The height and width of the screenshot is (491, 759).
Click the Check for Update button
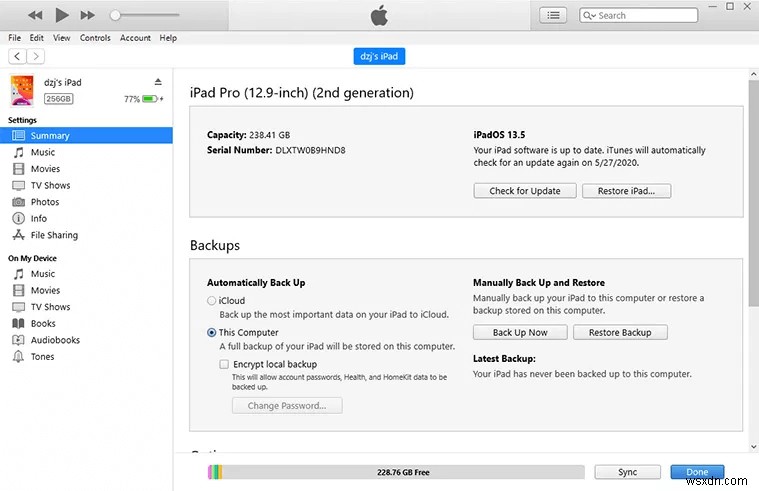pyautogui.click(x=525, y=191)
